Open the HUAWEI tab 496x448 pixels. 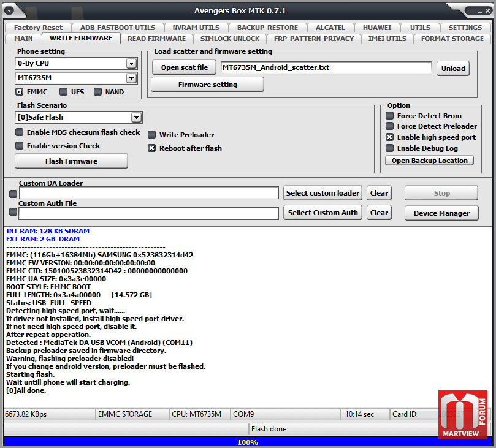[376, 28]
